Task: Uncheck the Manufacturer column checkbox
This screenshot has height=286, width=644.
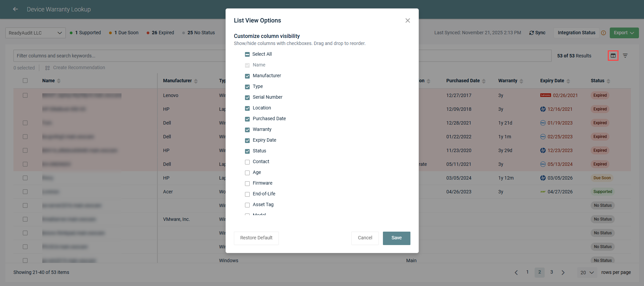Action: pos(247,76)
